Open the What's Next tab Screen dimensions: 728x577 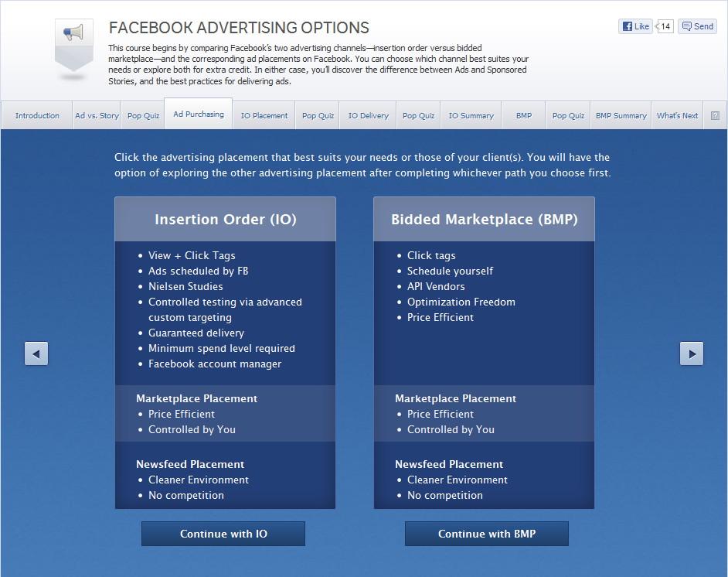pos(677,116)
